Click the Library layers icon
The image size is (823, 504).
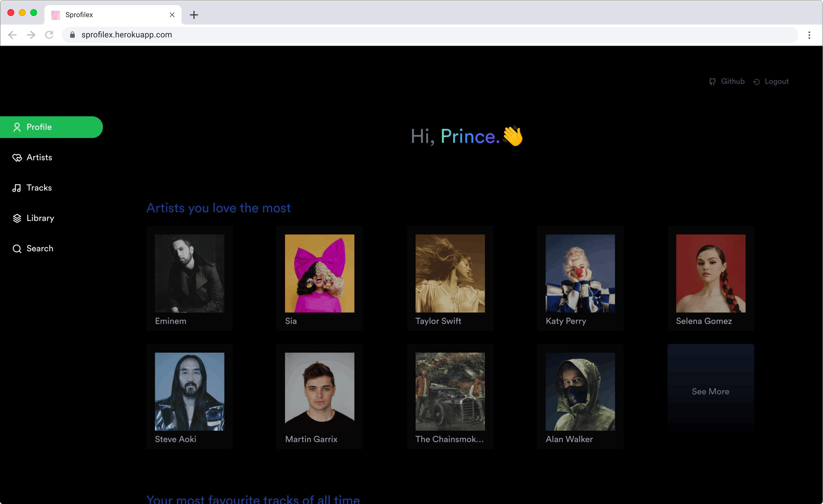click(17, 218)
